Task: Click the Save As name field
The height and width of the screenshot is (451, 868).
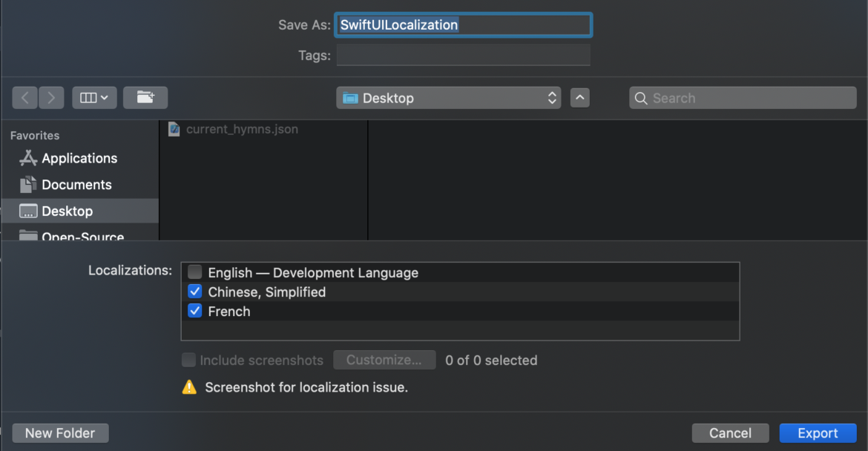Action: tap(463, 24)
